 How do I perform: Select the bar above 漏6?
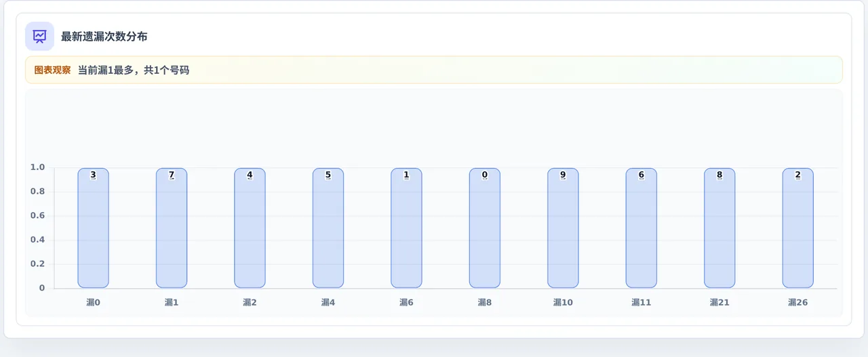pyautogui.click(x=406, y=228)
